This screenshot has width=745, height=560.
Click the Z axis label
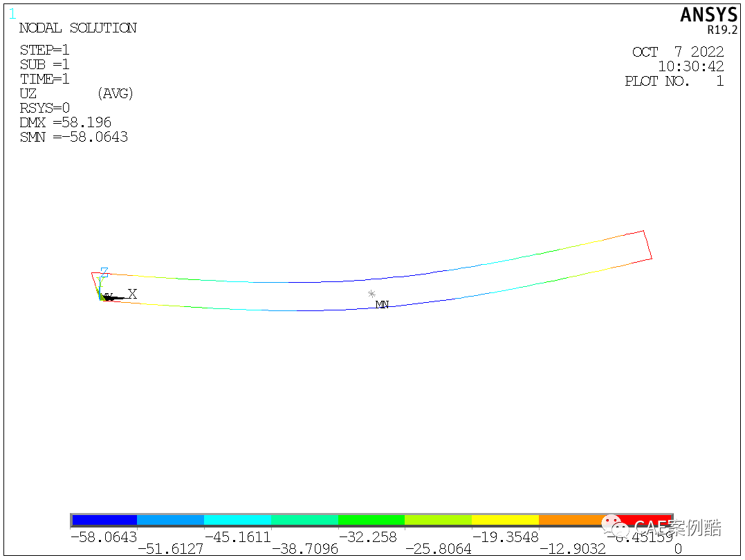[104, 272]
